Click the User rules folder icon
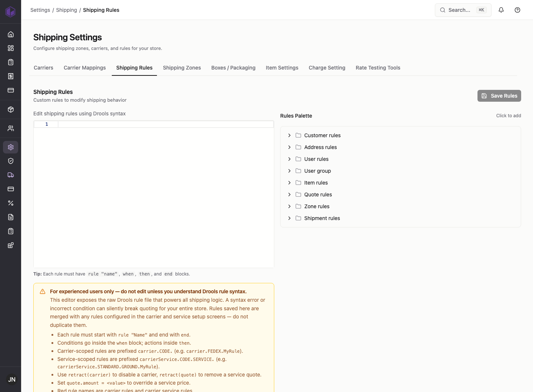 coord(298,159)
